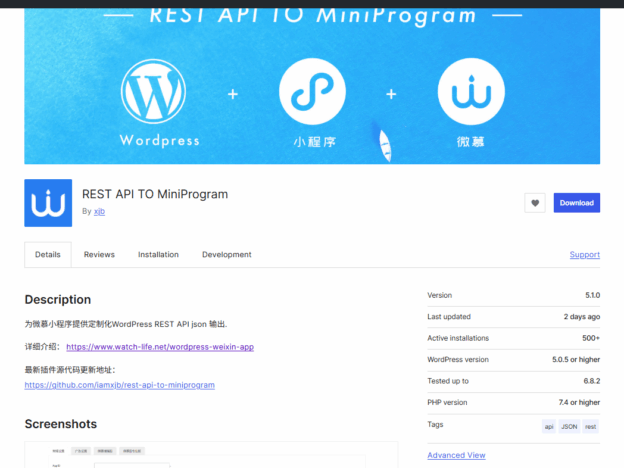
Task: Click the 微慕 logo circle in the banner
Action: click(x=471, y=92)
